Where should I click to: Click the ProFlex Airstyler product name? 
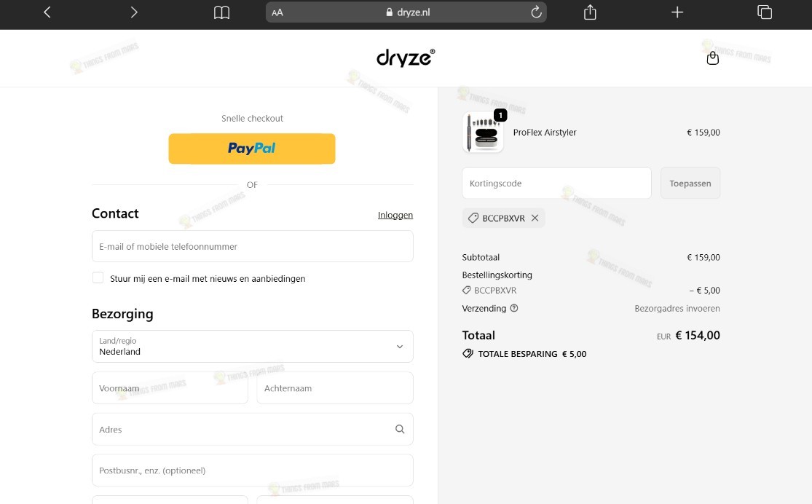pyautogui.click(x=545, y=132)
